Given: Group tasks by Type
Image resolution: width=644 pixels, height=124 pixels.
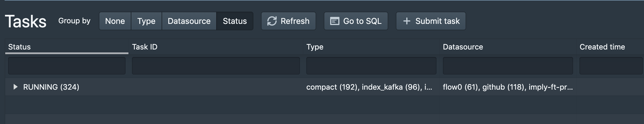Looking at the screenshot, I should click(146, 21).
